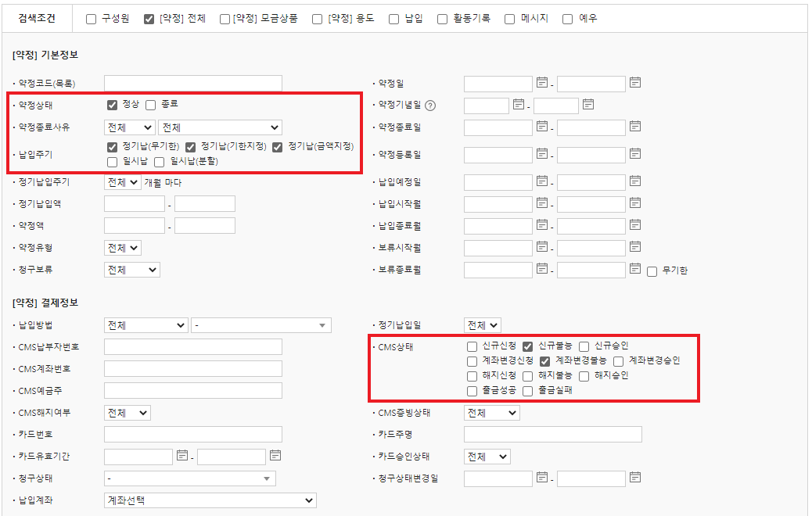Open the 납입계좌 계좌선택 dropdown
The image size is (812, 516).
[x=210, y=500]
